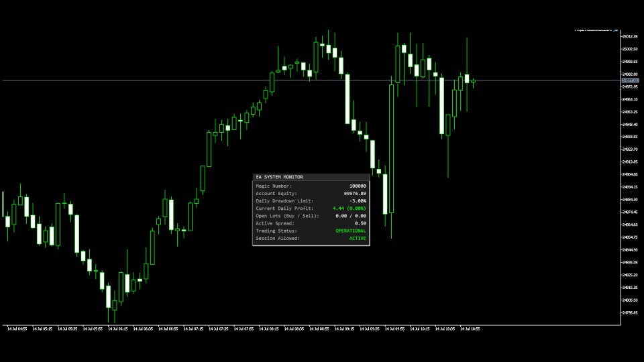This screenshot has height=362, width=644.
Task: Click the 24904.00 price axis label
Action: pos(630,174)
